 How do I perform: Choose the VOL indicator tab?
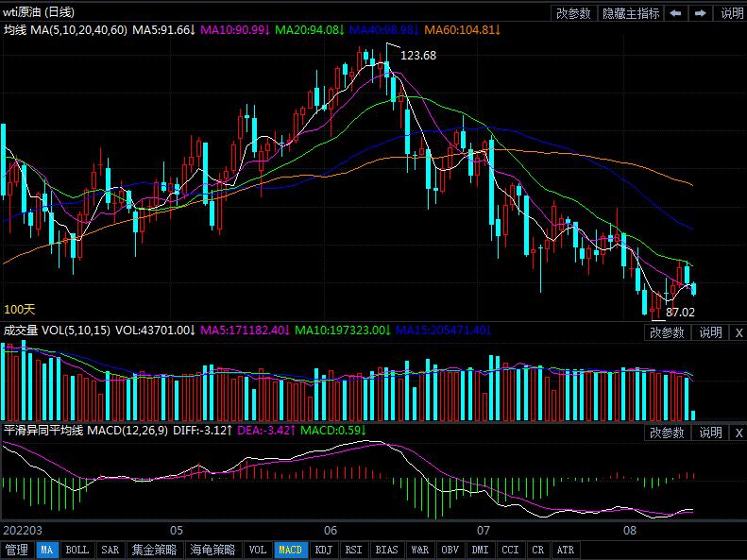pyautogui.click(x=258, y=550)
